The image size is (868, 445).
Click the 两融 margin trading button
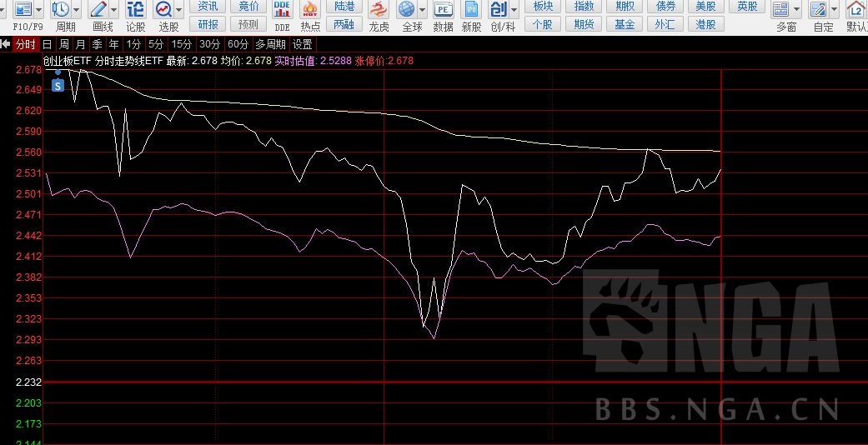pos(344,24)
